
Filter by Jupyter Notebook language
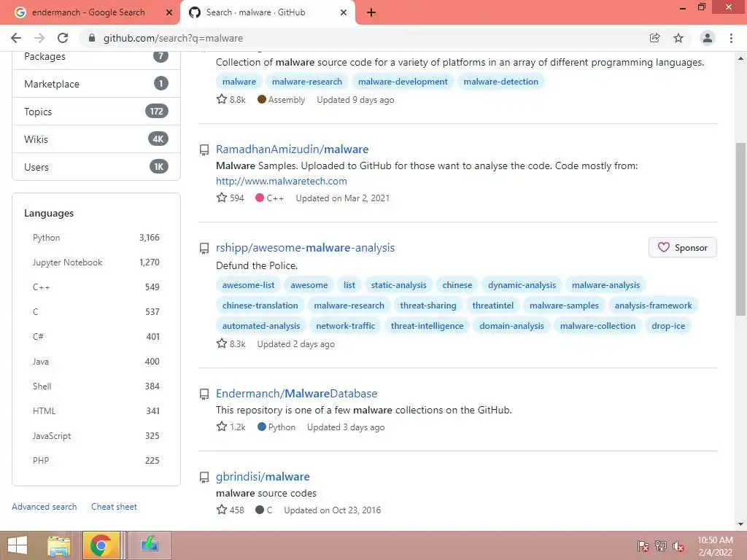tap(96, 262)
